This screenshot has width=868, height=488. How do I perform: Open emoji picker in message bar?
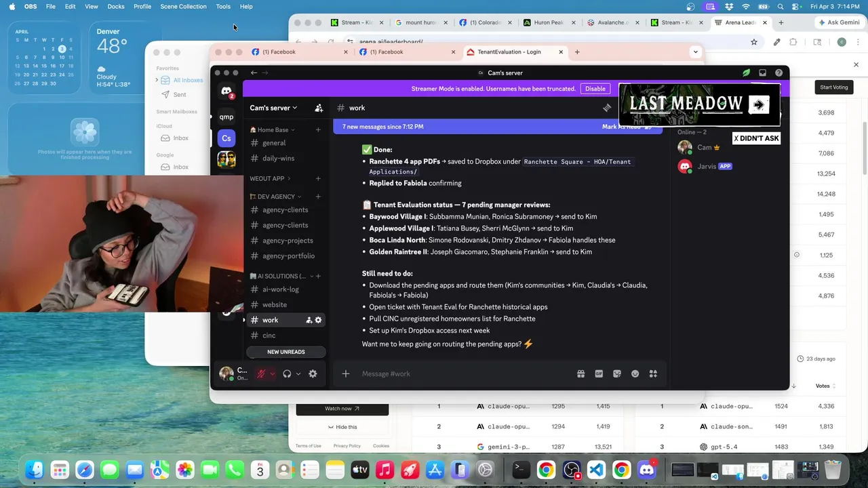(635, 373)
